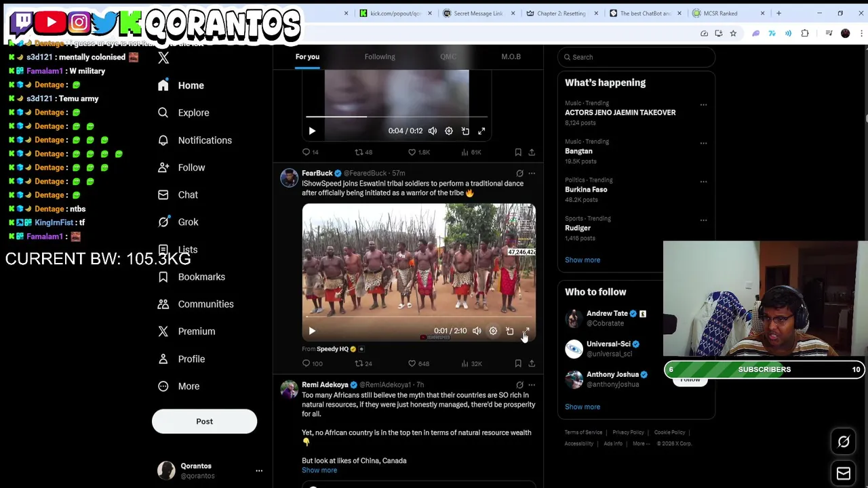Click picture-in-picture on Eswatini dance video
Viewport: 868px width, 488px height.
click(x=509, y=331)
